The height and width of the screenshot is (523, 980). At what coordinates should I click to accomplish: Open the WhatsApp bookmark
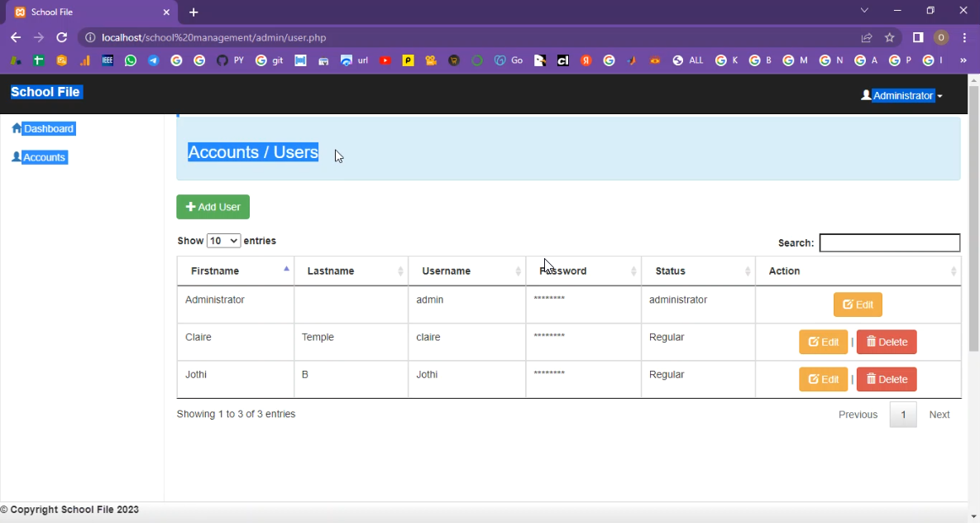pos(131,60)
